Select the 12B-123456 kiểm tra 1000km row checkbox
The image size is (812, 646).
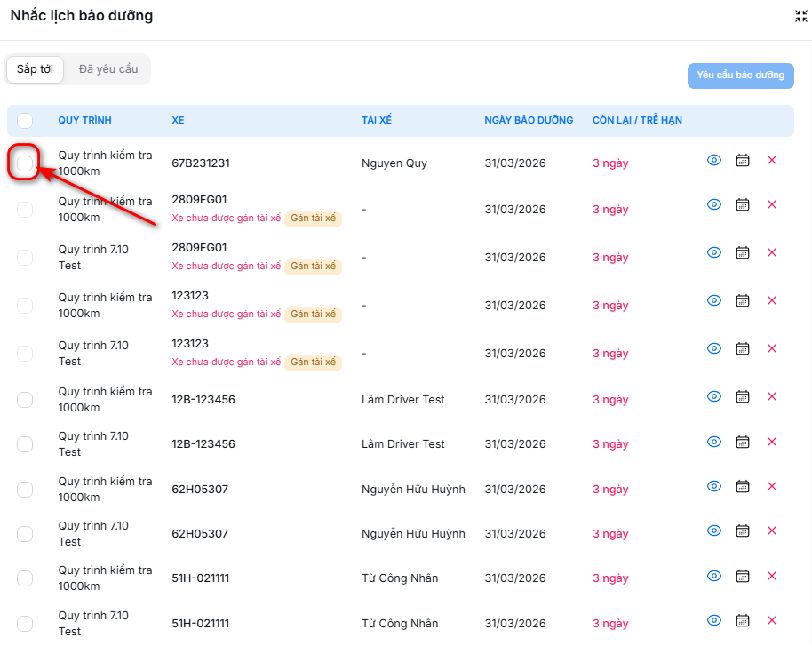pos(25,400)
